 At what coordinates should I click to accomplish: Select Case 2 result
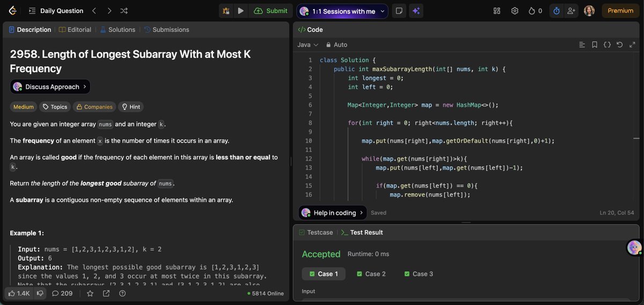click(371, 274)
